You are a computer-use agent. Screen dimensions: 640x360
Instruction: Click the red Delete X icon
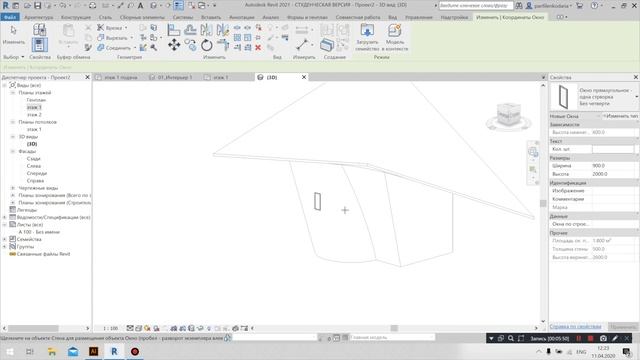click(x=258, y=48)
